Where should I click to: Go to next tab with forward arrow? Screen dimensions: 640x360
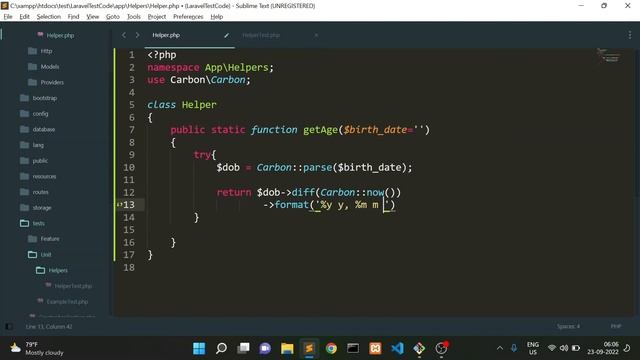pyautogui.click(x=138, y=36)
